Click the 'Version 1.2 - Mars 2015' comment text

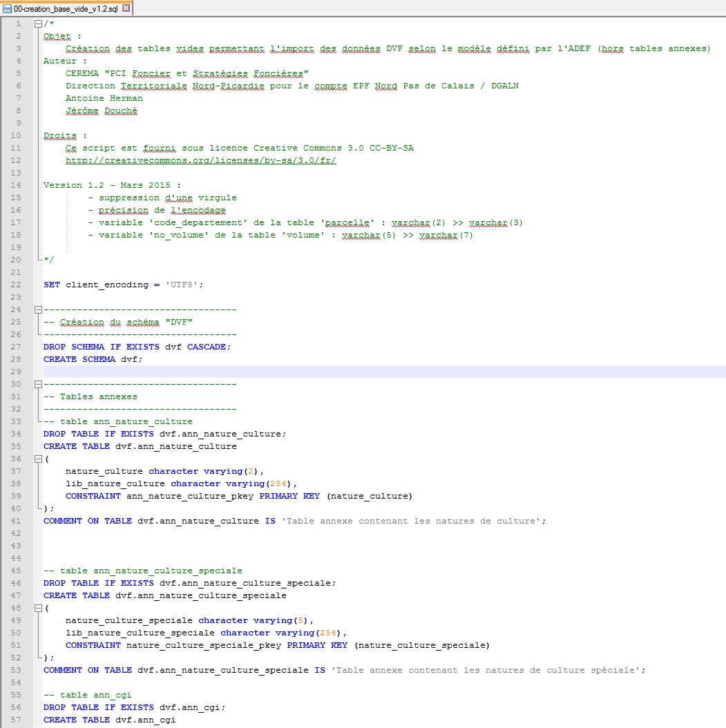pyautogui.click(x=112, y=185)
